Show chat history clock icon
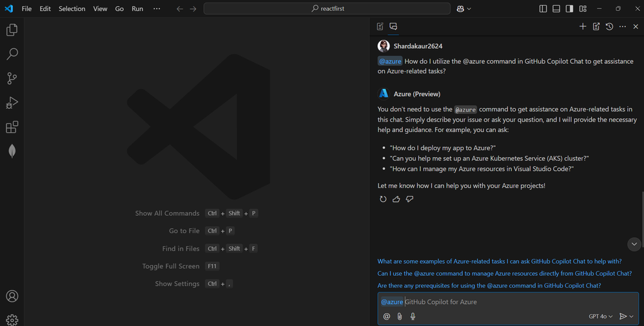Image resolution: width=644 pixels, height=326 pixels. coord(609,26)
